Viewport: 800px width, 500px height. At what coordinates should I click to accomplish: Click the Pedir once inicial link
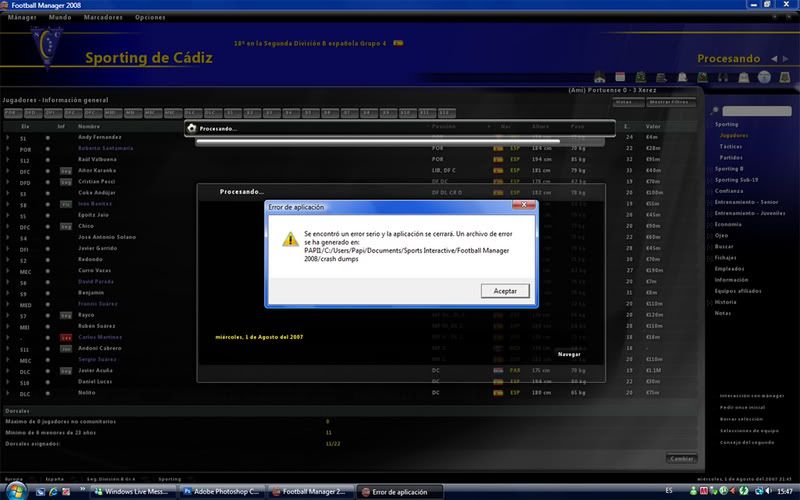(x=742, y=408)
